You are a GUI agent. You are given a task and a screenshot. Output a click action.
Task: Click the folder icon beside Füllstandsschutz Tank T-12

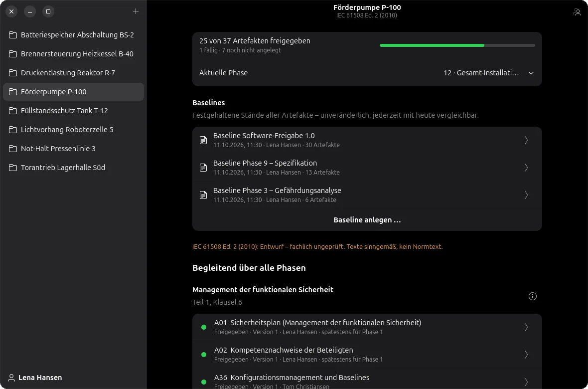13,111
